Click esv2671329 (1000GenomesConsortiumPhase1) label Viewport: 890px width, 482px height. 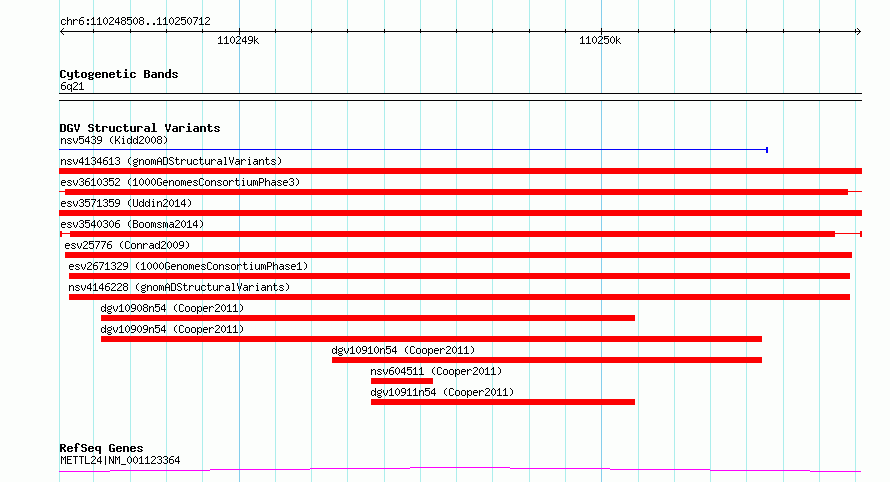pos(188,266)
